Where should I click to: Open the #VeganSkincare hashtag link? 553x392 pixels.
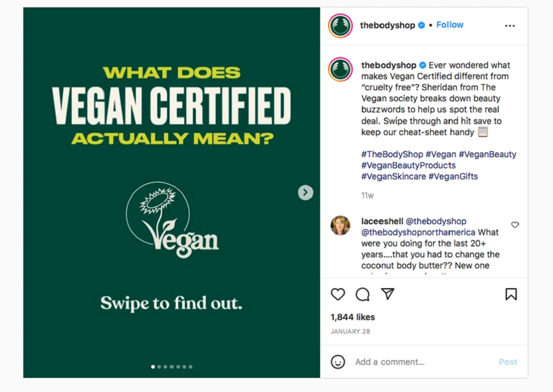(393, 176)
